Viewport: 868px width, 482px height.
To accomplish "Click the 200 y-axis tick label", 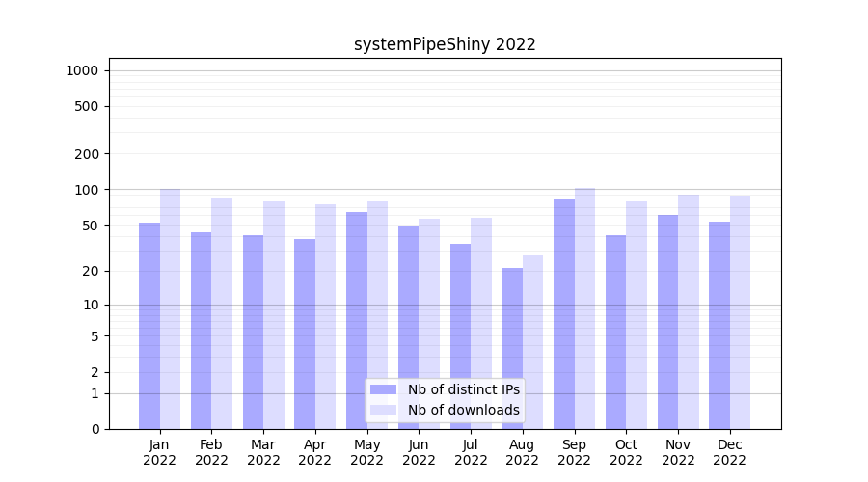I will (88, 154).
